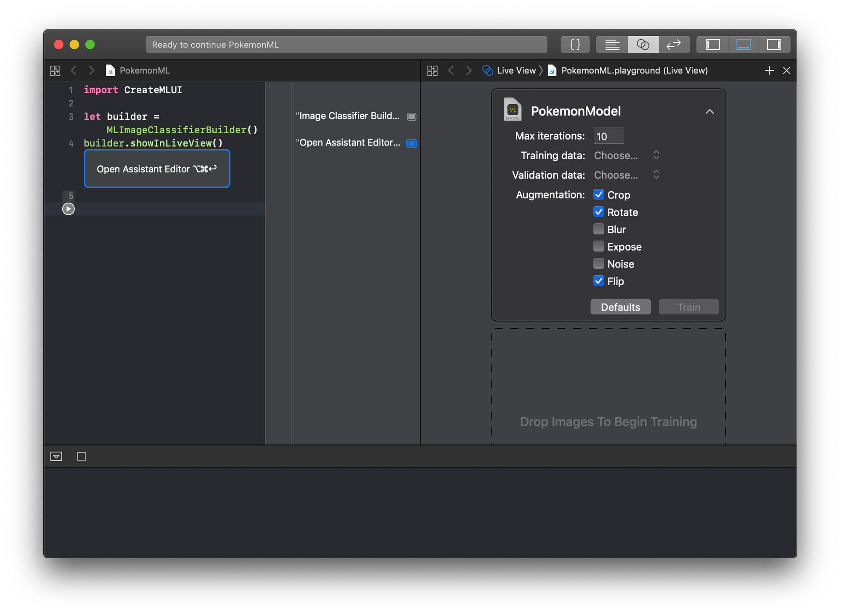Click MLImageClassifierBuilder() in the code
This screenshot has height=616, width=841.
point(182,130)
